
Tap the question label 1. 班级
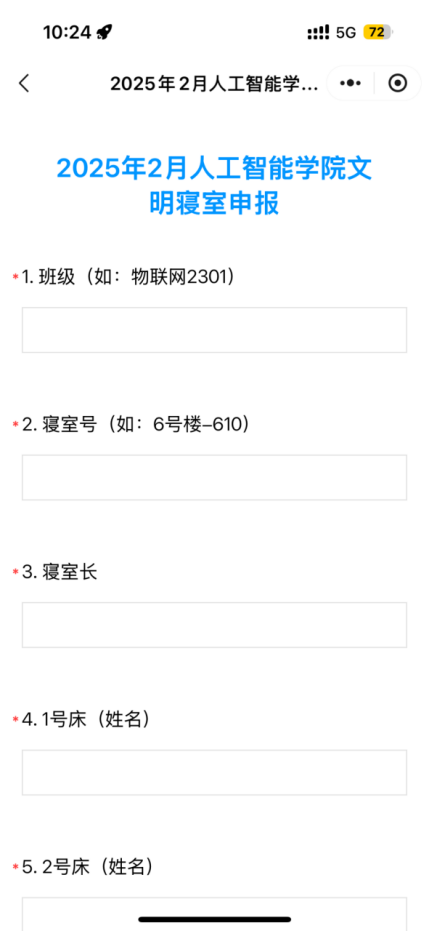49,277
